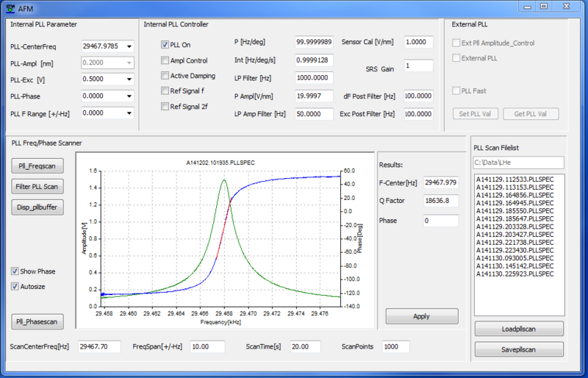Viewport: 588px width, 378px height.
Task: Click the Loadpllscan button
Action: point(519,329)
